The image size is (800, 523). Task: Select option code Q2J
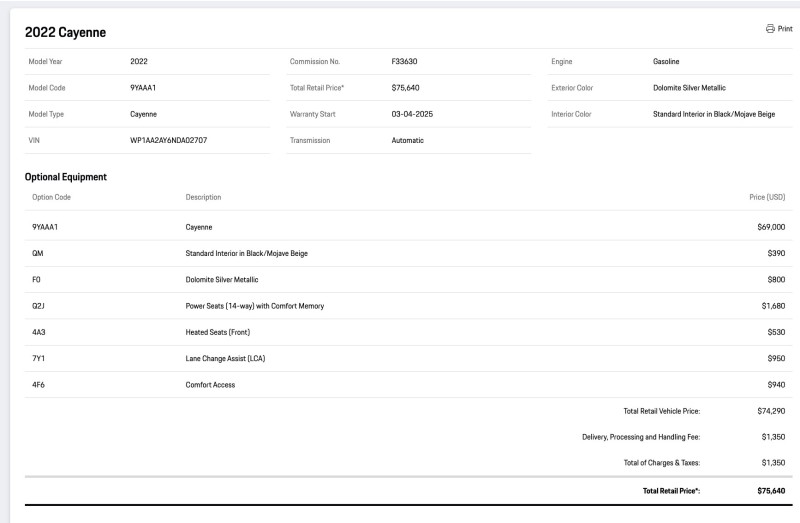pyautogui.click(x=38, y=306)
